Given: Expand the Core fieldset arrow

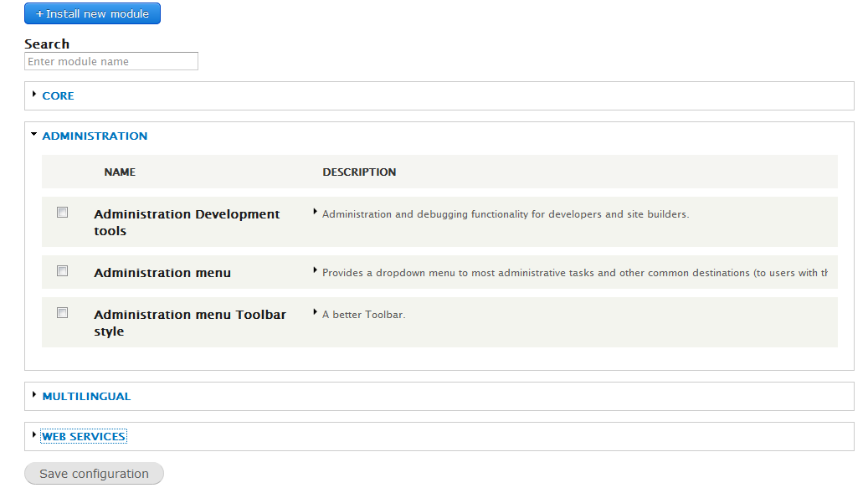Looking at the screenshot, I should point(34,95).
